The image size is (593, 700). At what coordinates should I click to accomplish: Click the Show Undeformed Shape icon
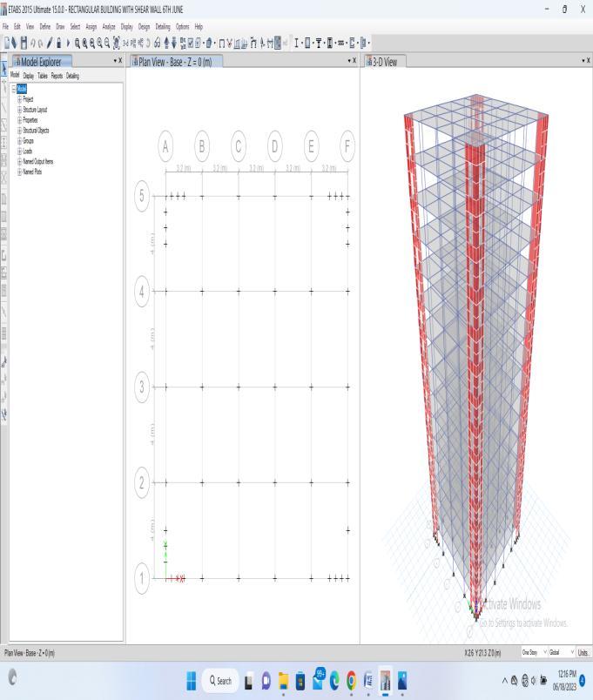pyautogui.click(x=221, y=43)
